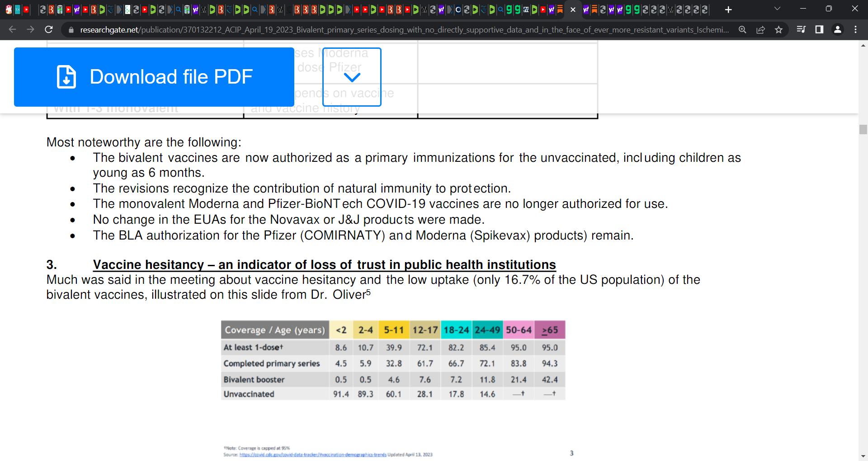The width and height of the screenshot is (868, 461).
Task: Click the 'Bivalent booster' row label
Action: (x=254, y=380)
